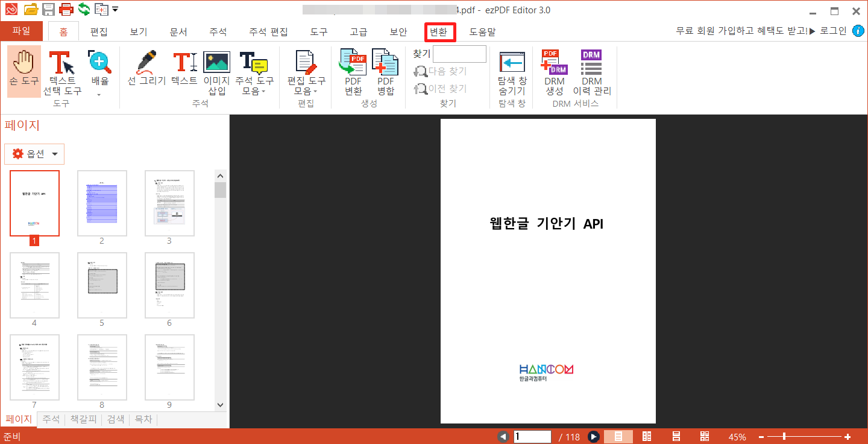868x444 pixels.
Task: Open the 주석 도구 모음 annotation tools dropdown
Action: click(x=254, y=73)
